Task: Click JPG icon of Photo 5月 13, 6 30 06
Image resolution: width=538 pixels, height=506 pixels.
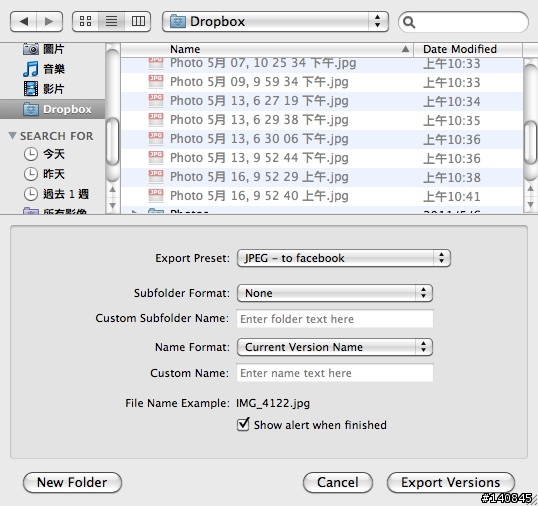Action: click(x=156, y=138)
